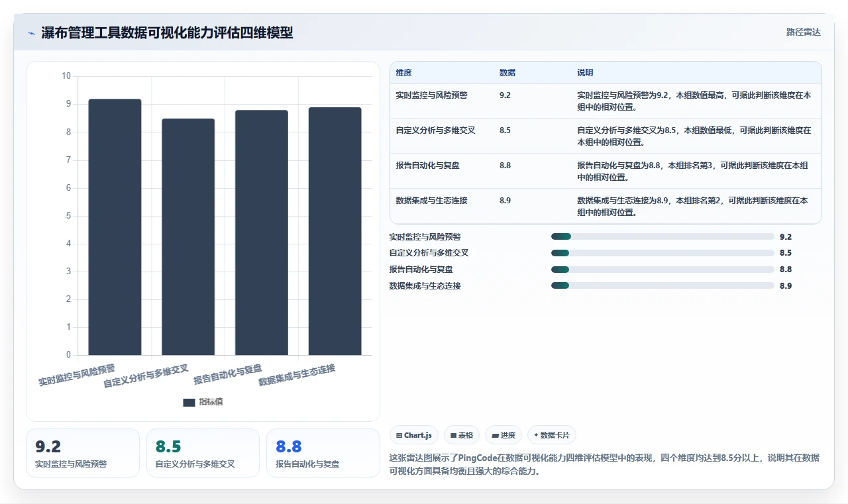
Task: Select the Chart.js tag
Action: pos(413,435)
